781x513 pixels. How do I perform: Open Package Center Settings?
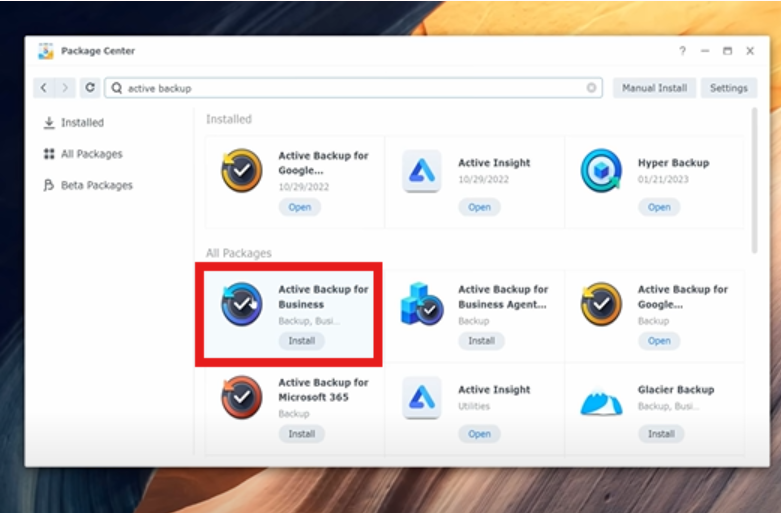[x=729, y=88]
